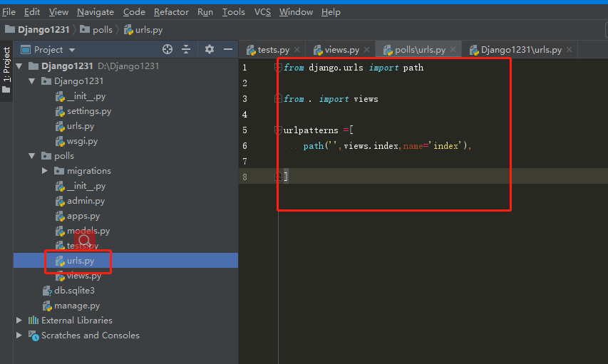Screen dimensions: 608x364
Task: Collapse the polls folder
Action: tap(32, 156)
